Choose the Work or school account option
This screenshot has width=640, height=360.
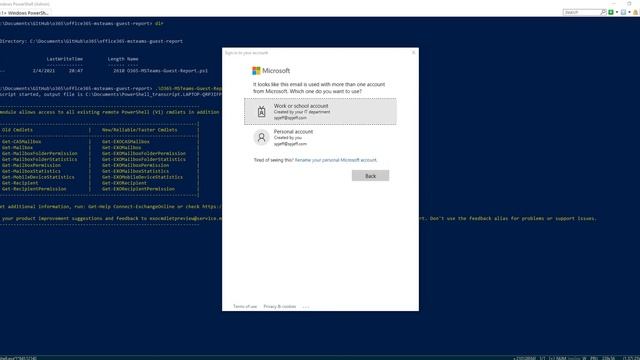[x=320, y=111]
